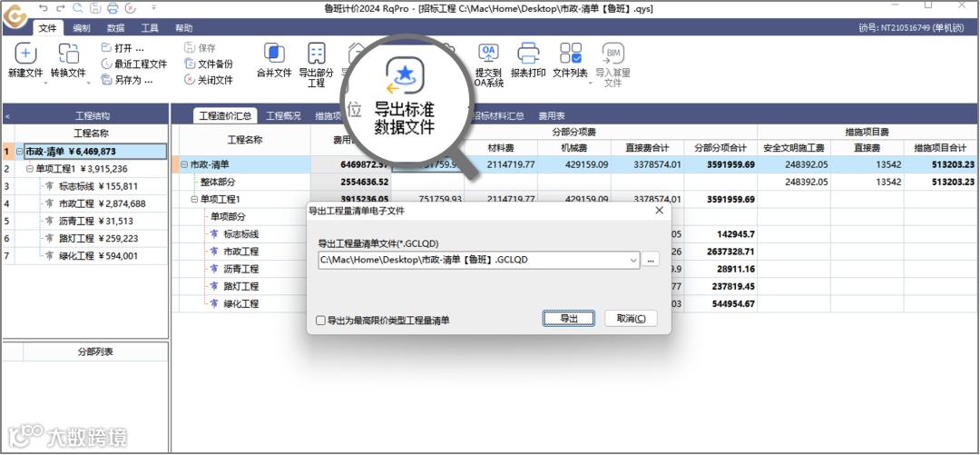Enable 导出为最高限价类型工程量清单 checkbox

[x=320, y=321]
